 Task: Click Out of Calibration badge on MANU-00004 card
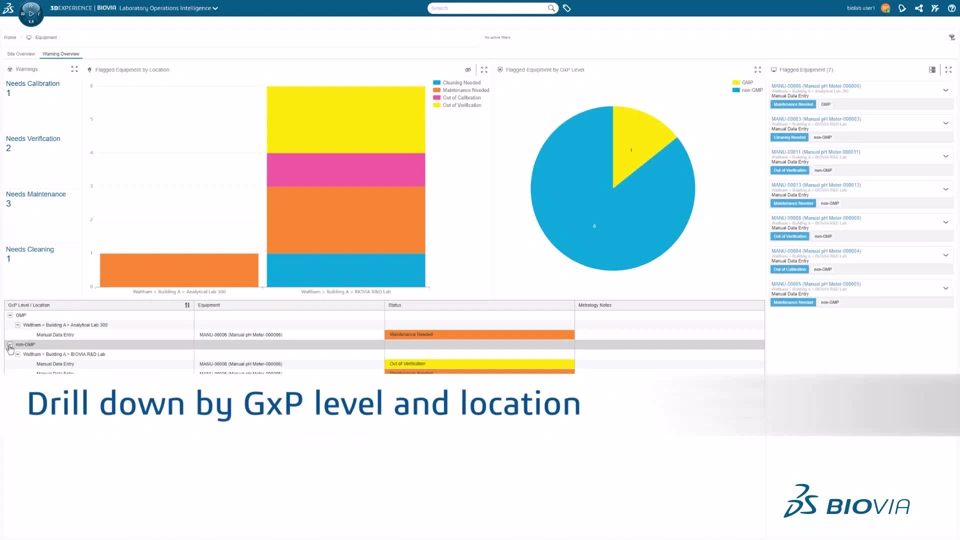789,269
